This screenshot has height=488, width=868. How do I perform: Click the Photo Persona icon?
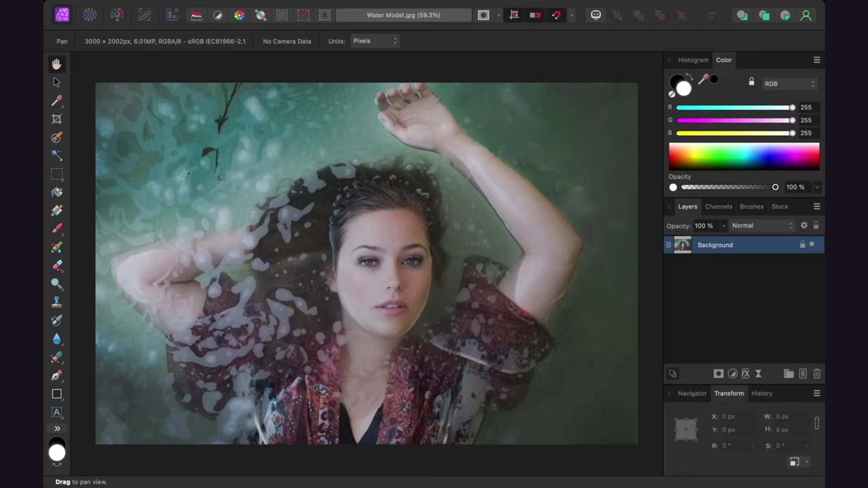[62, 15]
